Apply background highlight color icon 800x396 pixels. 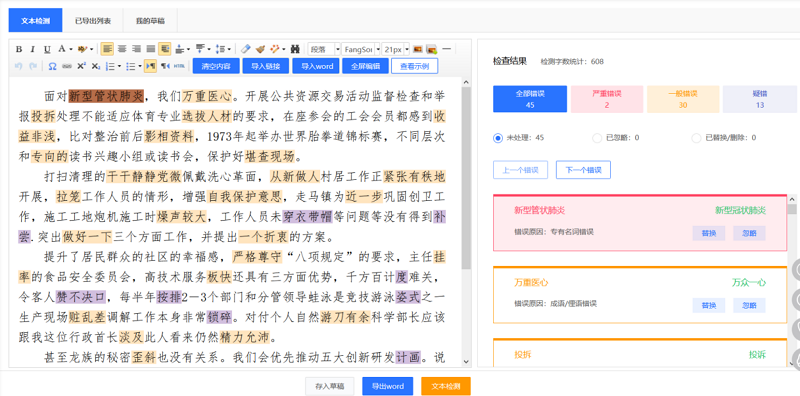(82, 49)
